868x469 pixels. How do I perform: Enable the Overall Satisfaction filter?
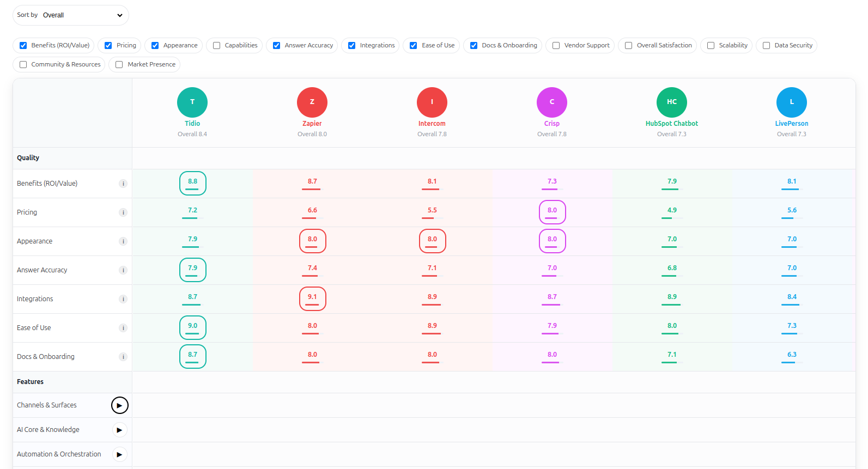pos(629,46)
